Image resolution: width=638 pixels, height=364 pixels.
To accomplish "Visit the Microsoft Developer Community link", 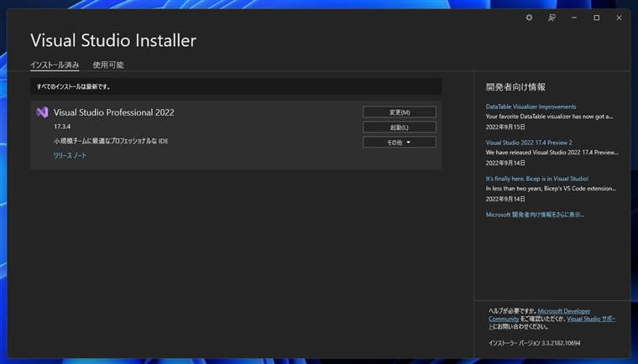I will 563,311.
